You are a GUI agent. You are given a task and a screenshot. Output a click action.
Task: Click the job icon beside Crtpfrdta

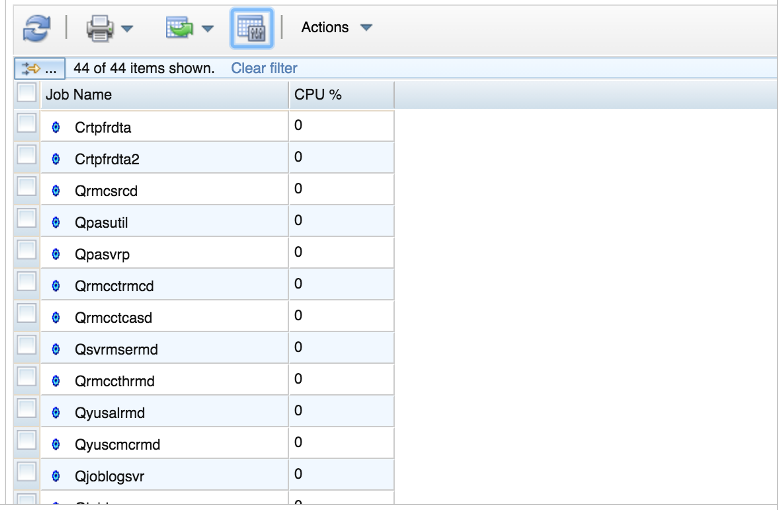tap(56, 127)
